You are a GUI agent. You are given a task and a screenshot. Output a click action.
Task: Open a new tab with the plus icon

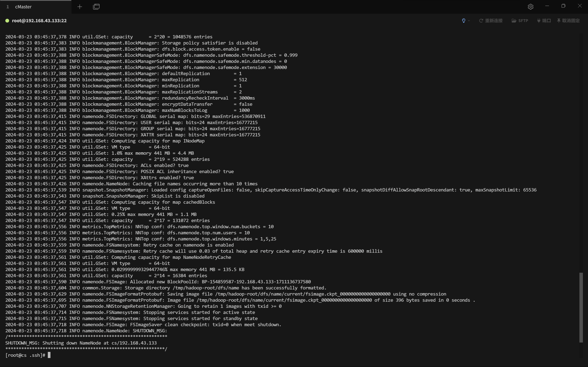pos(80,7)
